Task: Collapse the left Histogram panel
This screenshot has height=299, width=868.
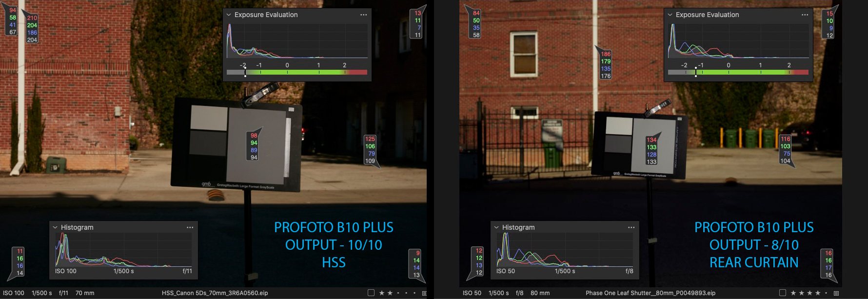Action: pyautogui.click(x=55, y=227)
